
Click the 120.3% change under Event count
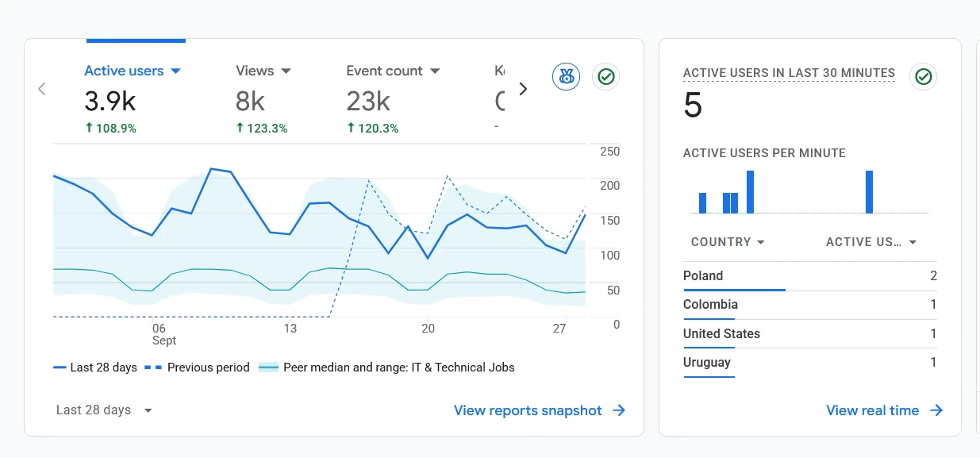click(x=373, y=128)
